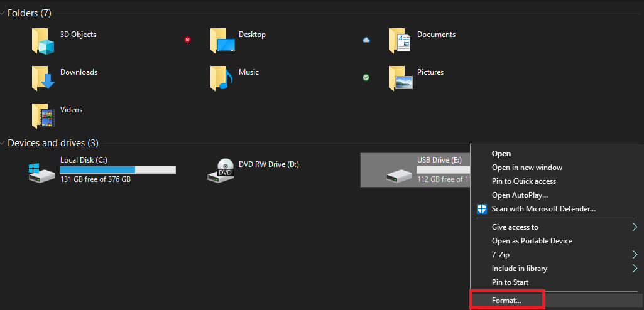
Task: Click Scan with Microsoft Defender
Action: (x=543, y=209)
